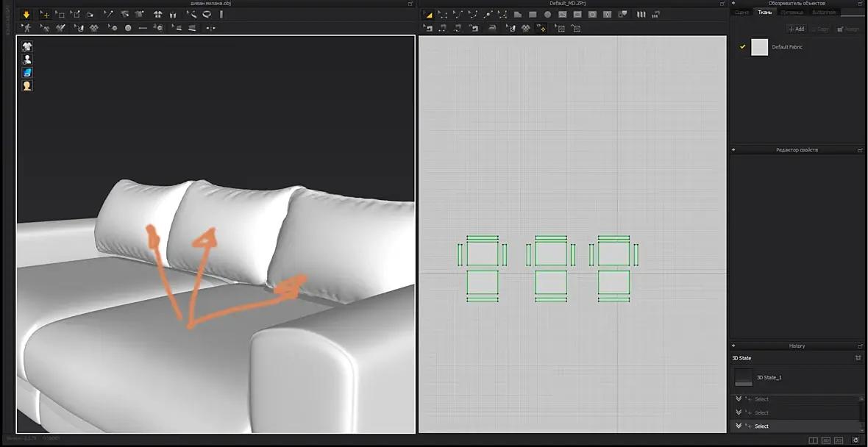The image size is (868, 447).
Task: Open the Пуговица tab
Action: [x=791, y=12]
